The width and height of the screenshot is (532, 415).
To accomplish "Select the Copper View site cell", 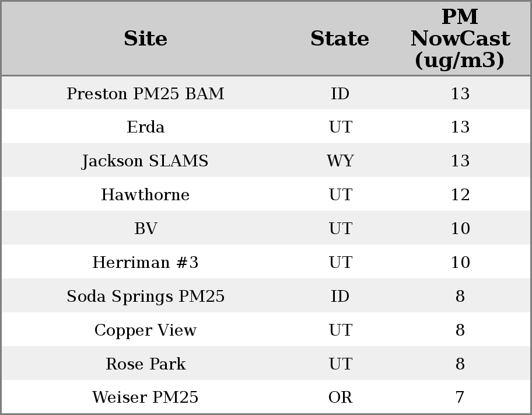I will click(x=145, y=330).
